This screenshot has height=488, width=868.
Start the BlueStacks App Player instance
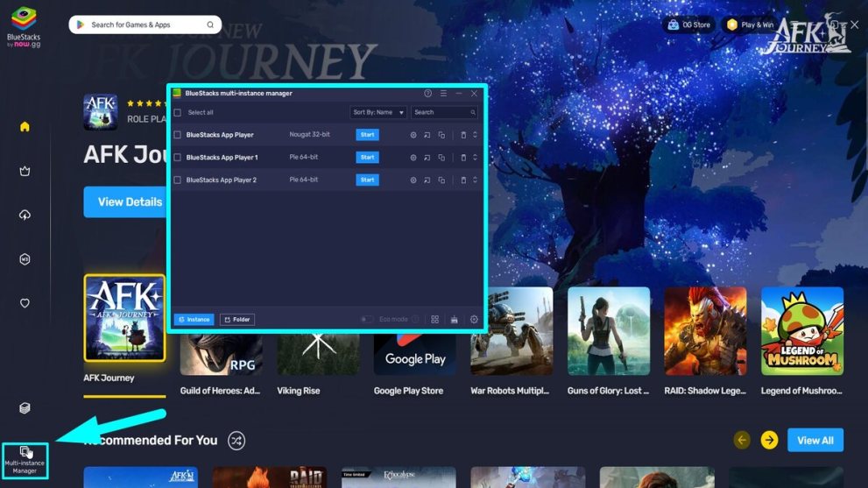tap(368, 135)
